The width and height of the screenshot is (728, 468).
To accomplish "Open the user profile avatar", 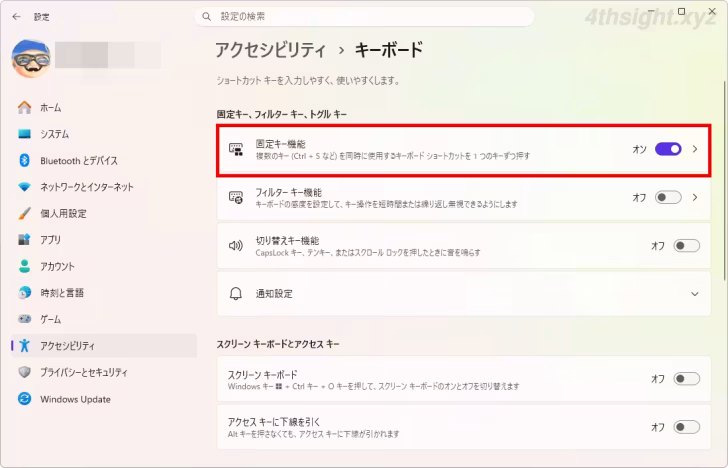I will pyautogui.click(x=31, y=58).
